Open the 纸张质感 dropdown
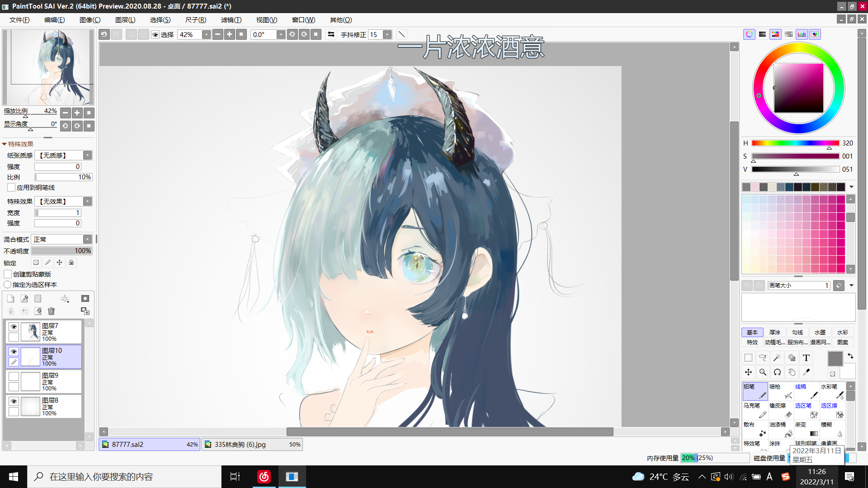This screenshot has width=868, height=488. [88, 155]
